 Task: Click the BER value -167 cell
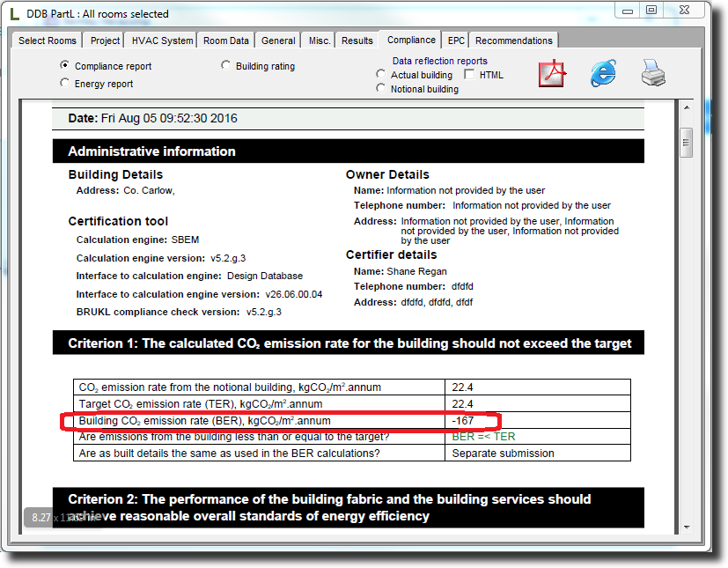click(537, 421)
